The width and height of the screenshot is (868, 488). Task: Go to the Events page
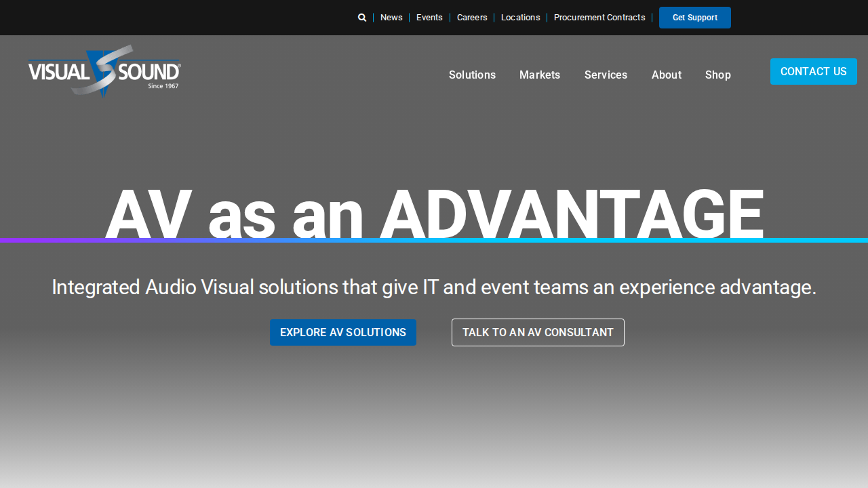[x=429, y=18]
